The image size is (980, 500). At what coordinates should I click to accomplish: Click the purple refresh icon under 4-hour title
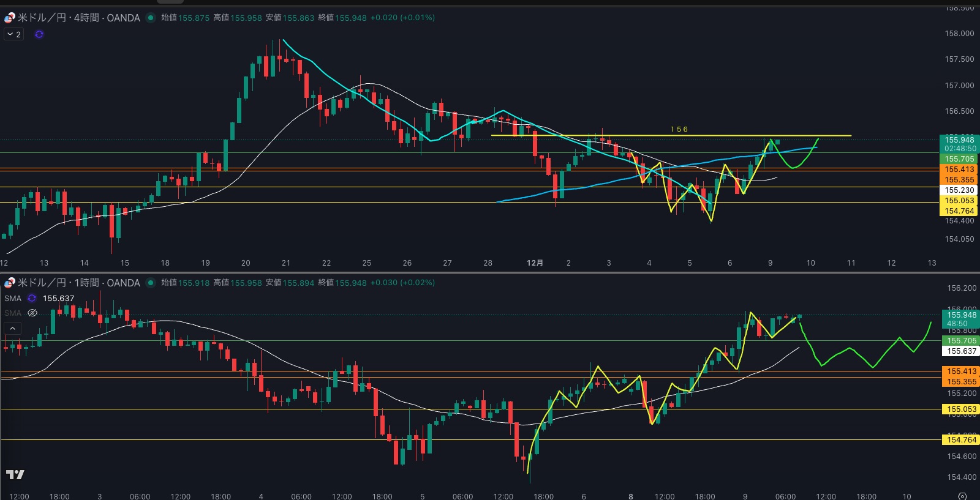pyautogui.click(x=39, y=34)
